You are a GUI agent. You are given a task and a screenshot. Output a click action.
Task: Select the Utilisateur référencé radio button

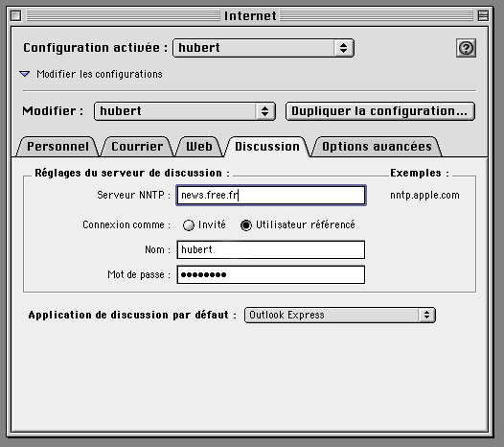[246, 225]
